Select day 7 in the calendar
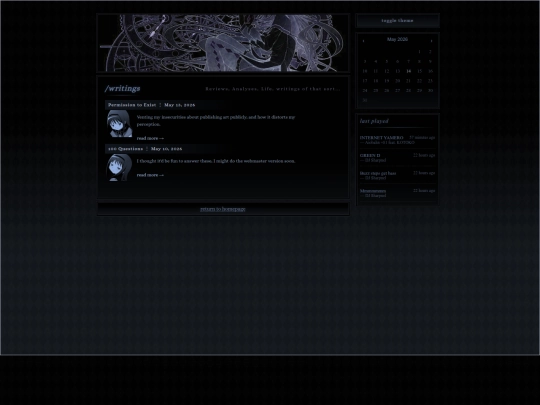 point(408,61)
